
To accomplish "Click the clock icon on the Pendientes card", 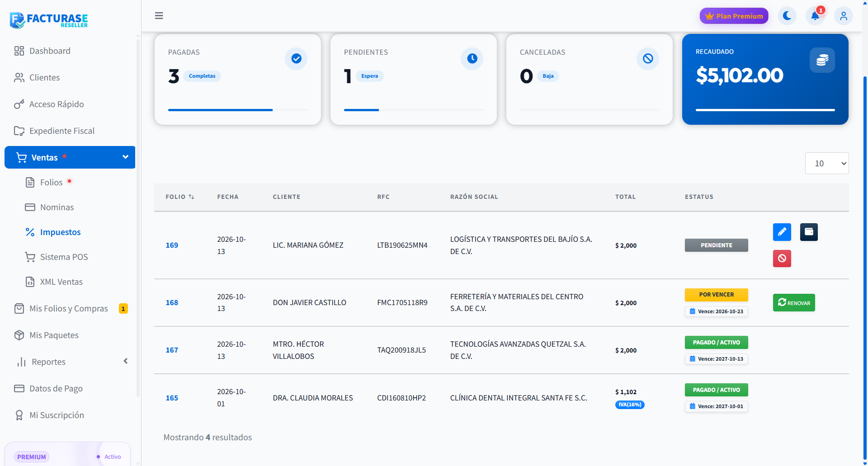I will (472, 58).
